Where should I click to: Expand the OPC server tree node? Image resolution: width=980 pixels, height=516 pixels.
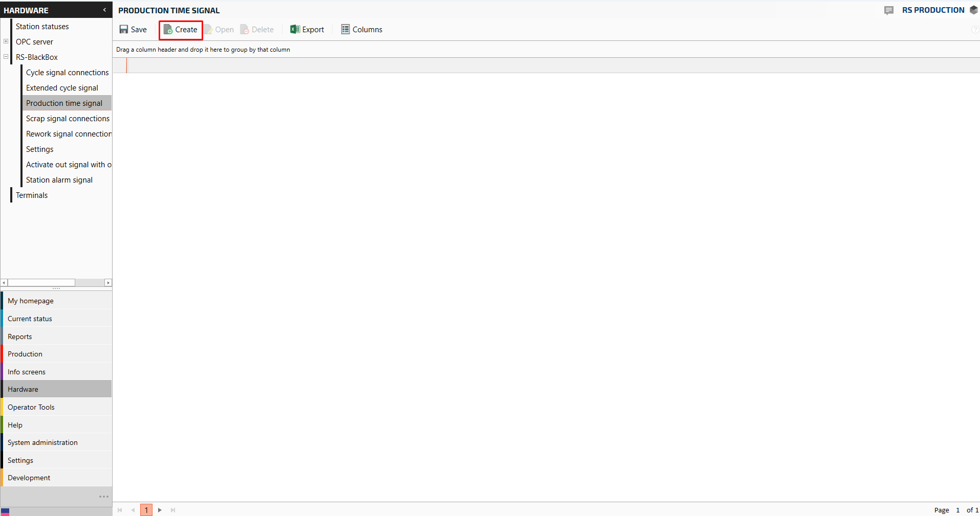click(6, 41)
